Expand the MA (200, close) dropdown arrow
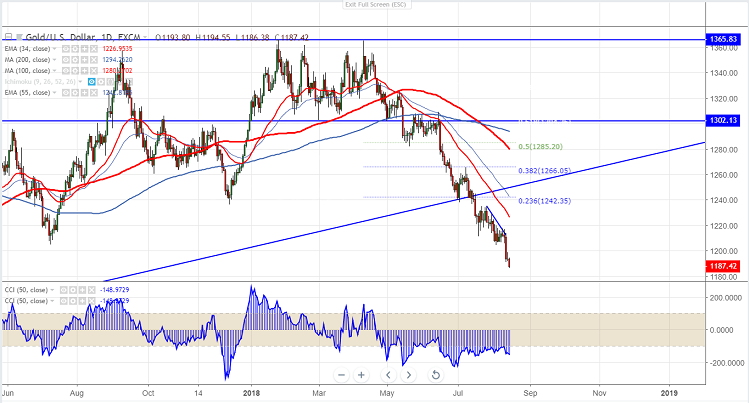The image size is (749, 403). click(x=54, y=60)
